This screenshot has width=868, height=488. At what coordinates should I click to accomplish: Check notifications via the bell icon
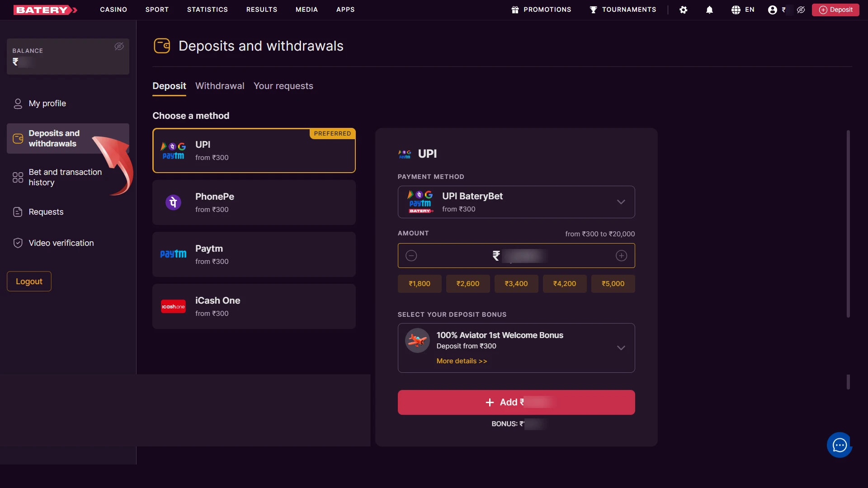(x=709, y=9)
